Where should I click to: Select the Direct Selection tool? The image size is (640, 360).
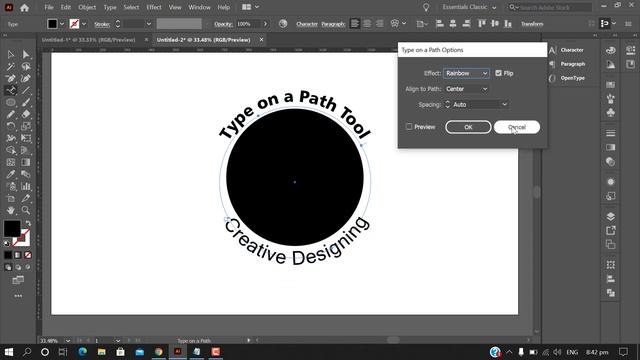[26, 54]
